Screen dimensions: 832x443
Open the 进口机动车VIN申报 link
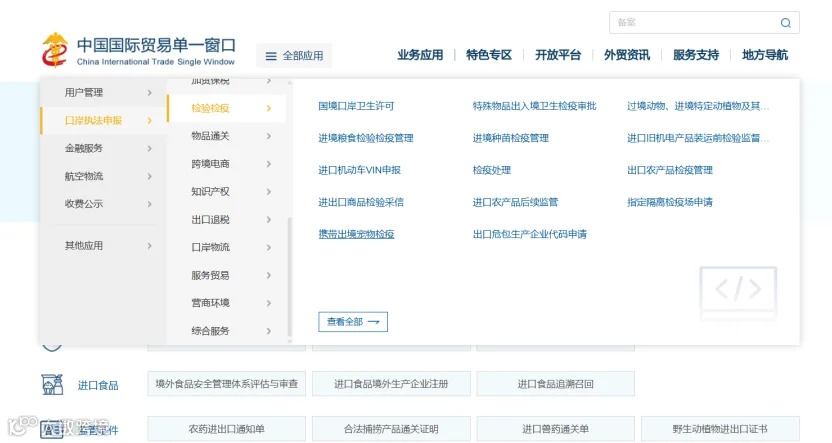(359, 170)
